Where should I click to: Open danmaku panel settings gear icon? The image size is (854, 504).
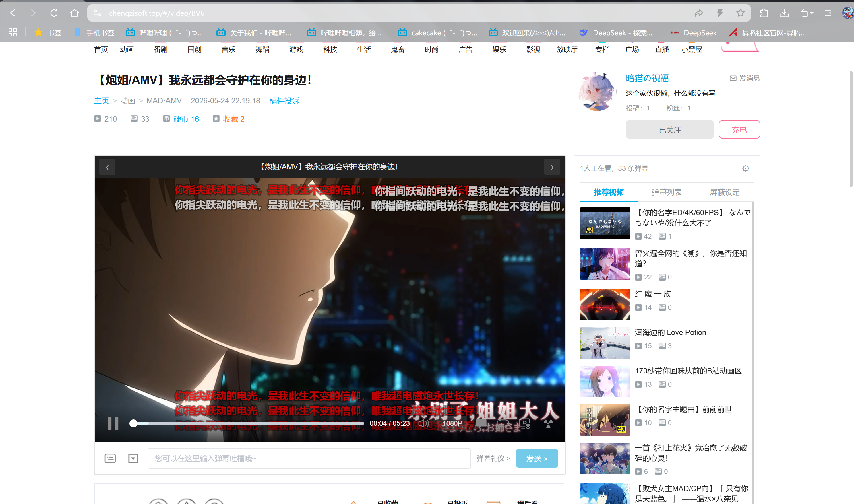745,168
